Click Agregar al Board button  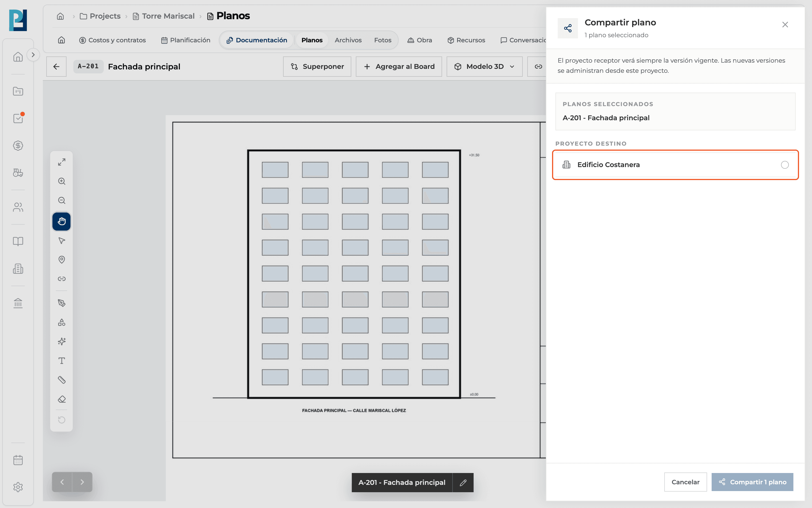pyautogui.click(x=399, y=67)
